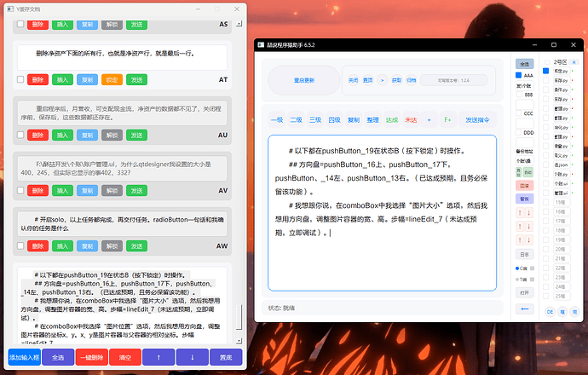
Task: Click the first red down arrow in the sidebar
Action: [528, 213]
